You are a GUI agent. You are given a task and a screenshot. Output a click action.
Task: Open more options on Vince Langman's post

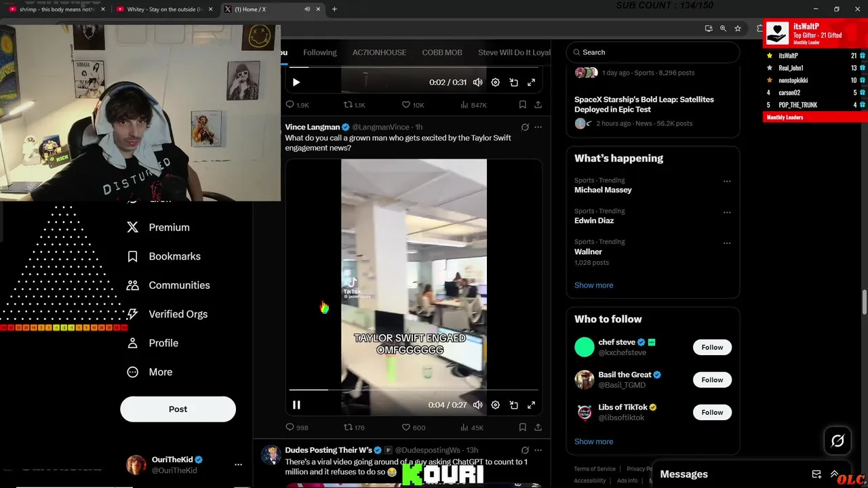538,127
